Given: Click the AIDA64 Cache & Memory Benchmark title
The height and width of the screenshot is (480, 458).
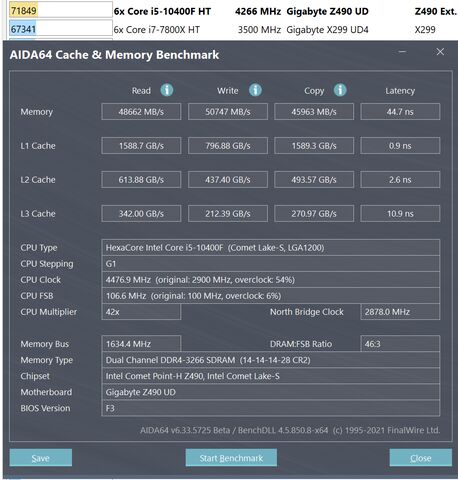Looking at the screenshot, I should [114, 55].
